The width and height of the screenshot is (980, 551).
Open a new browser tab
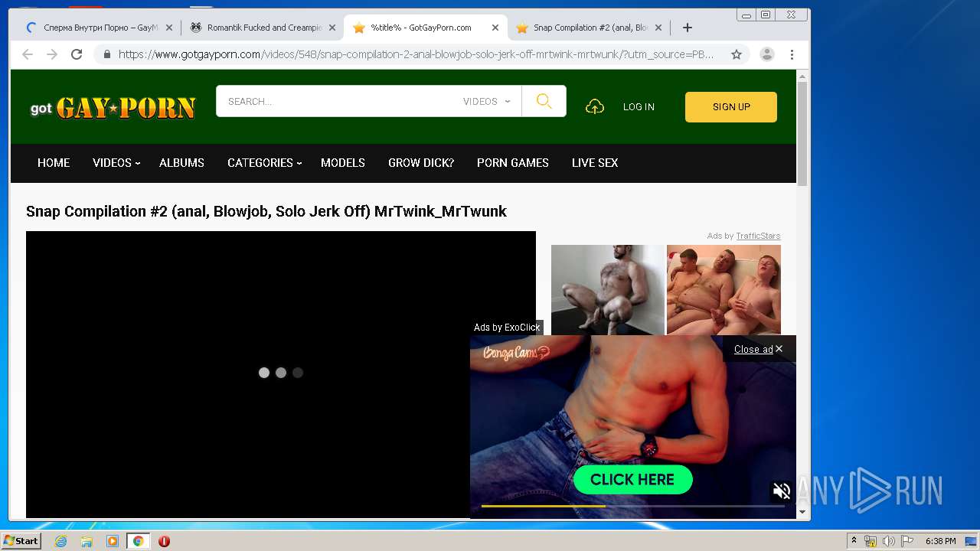click(x=688, y=28)
